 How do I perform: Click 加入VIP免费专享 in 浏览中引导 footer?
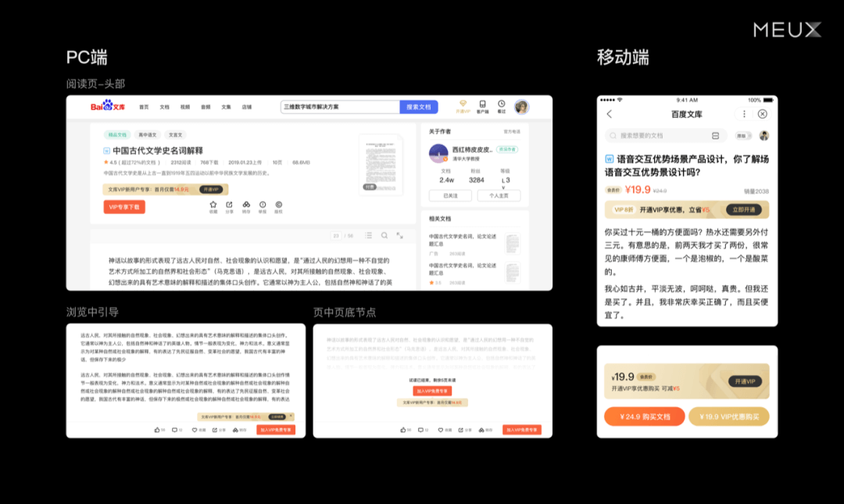pos(276,430)
